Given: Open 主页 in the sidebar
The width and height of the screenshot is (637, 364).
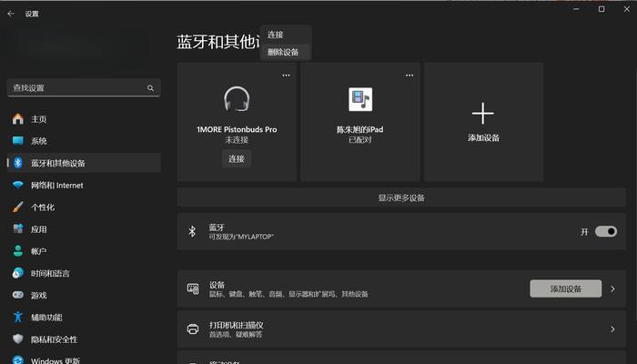Looking at the screenshot, I should click(84, 119).
